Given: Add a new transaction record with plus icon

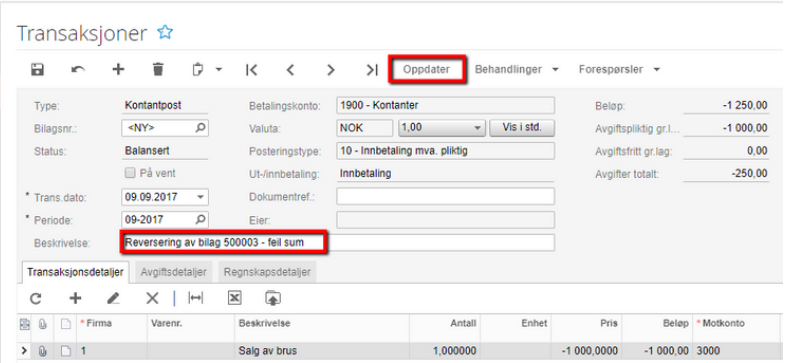Looking at the screenshot, I should [x=118, y=70].
